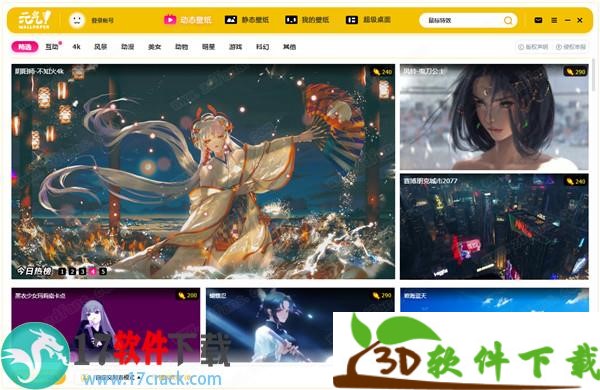The image size is (600, 390).
Task: Show hot list slide 3
Action: click(x=82, y=271)
